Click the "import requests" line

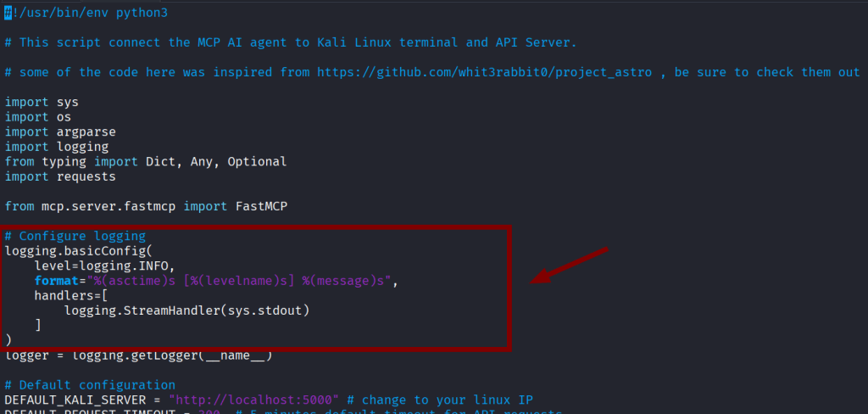[60, 176]
